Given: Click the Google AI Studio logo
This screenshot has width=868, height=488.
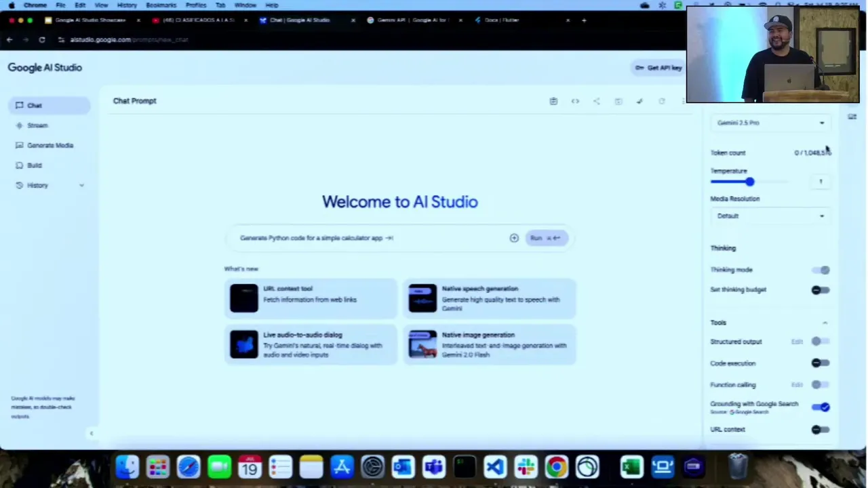Looking at the screenshot, I should click(45, 68).
